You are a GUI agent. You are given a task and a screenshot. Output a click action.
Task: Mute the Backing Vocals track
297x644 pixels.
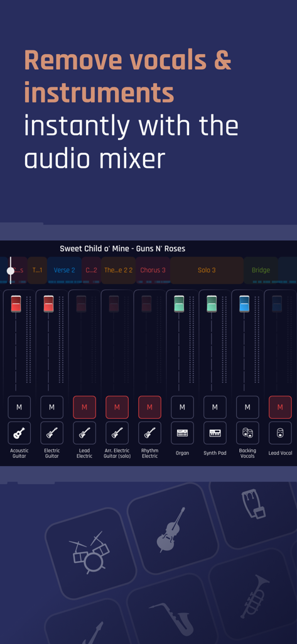[247, 407]
